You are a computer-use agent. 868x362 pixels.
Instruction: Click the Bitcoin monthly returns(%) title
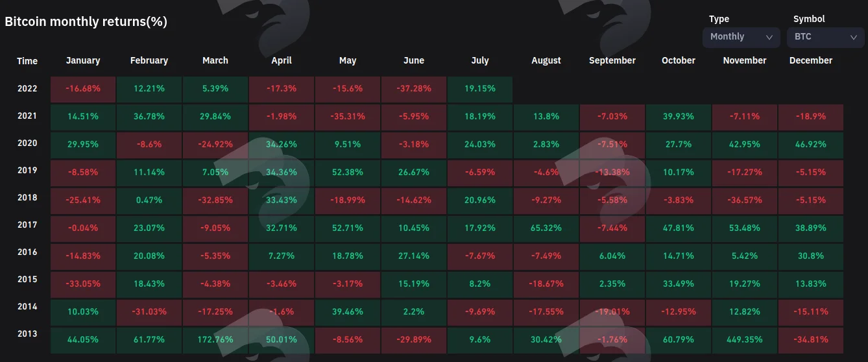(x=86, y=21)
